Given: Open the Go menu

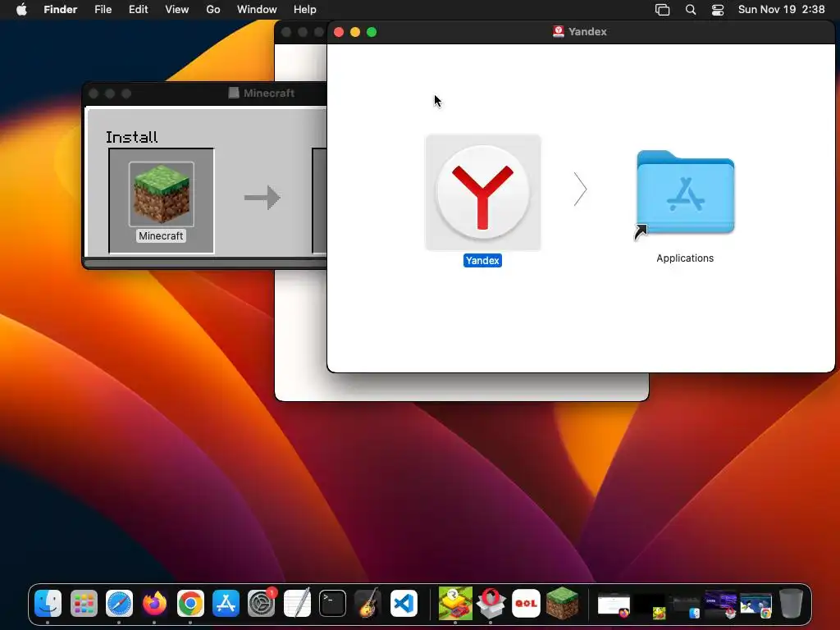Looking at the screenshot, I should pyautogui.click(x=213, y=10).
